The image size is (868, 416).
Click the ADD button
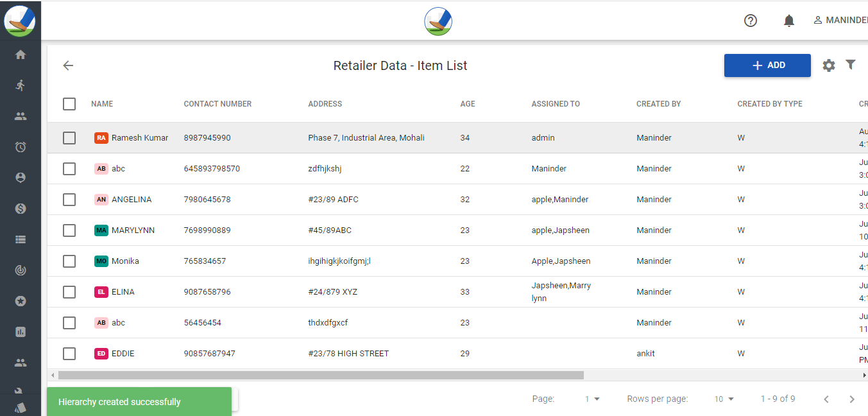click(767, 65)
